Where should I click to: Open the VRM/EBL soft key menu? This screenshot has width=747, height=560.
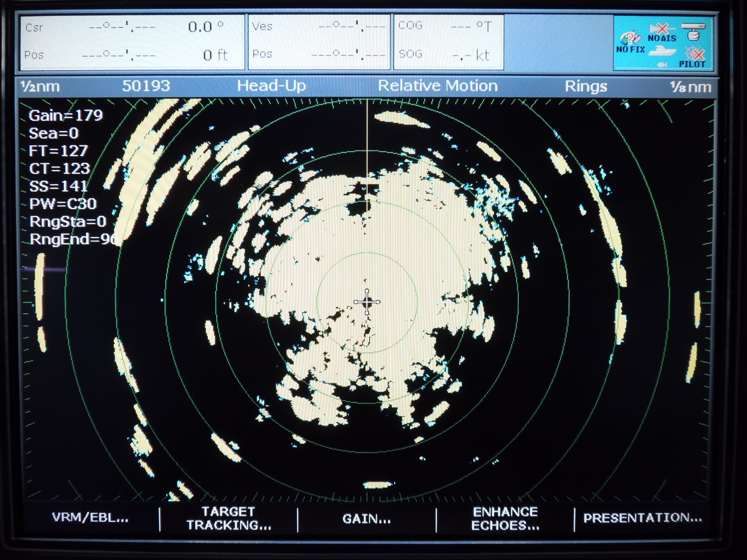(90, 517)
